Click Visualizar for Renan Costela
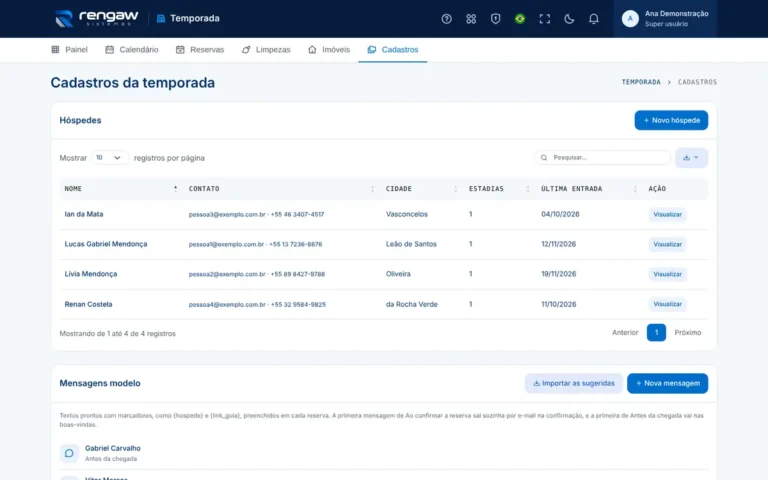The height and width of the screenshot is (480, 768). click(x=667, y=304)
